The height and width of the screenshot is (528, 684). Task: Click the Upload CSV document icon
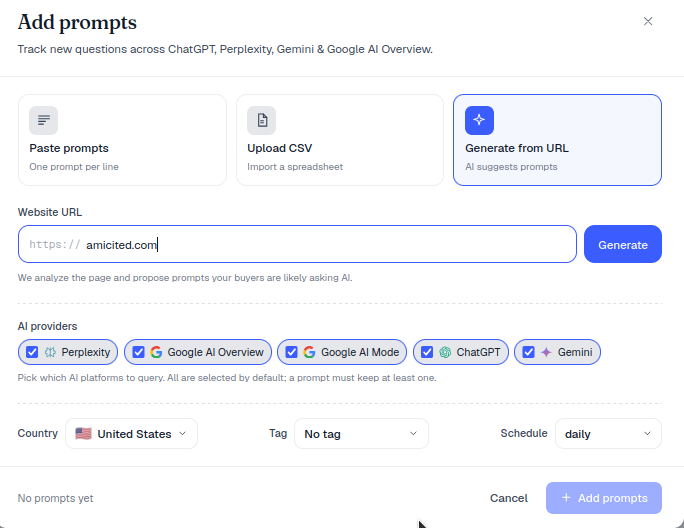click(x=262, y=120)
